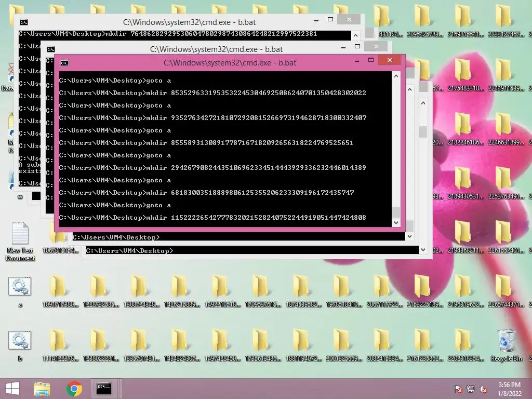Select the folder starting with 2175483310
The width and height of the screenshot is (532, 399).
pos(465,75)
